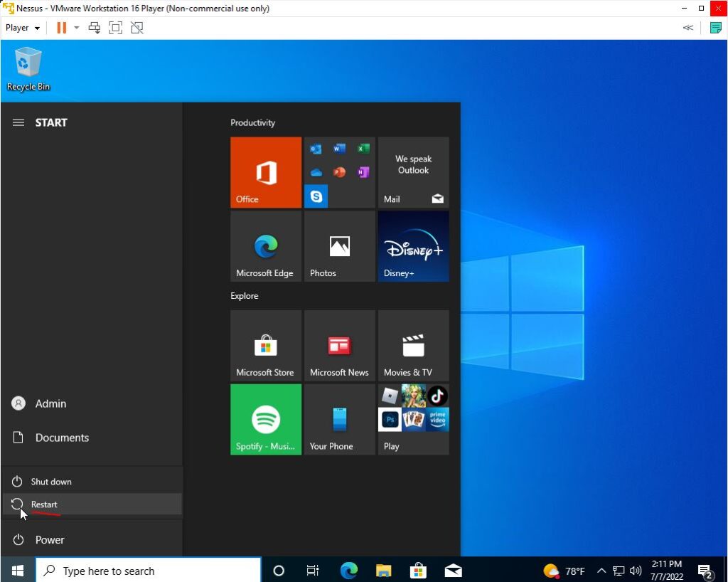Open the Movies & TV tile
This screenshot has height=582, width=728.
[x=414, y=346]
